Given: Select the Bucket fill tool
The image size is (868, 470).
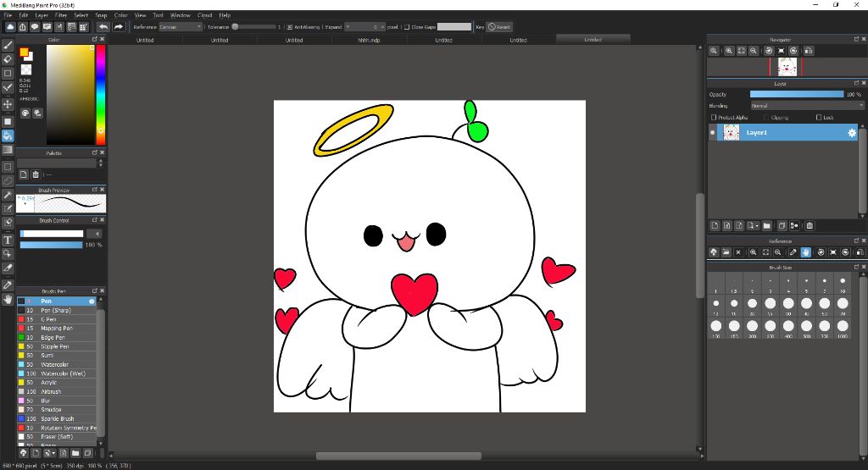Looking at the screenshot, I should pyautogui.click(x=8, y=135).
